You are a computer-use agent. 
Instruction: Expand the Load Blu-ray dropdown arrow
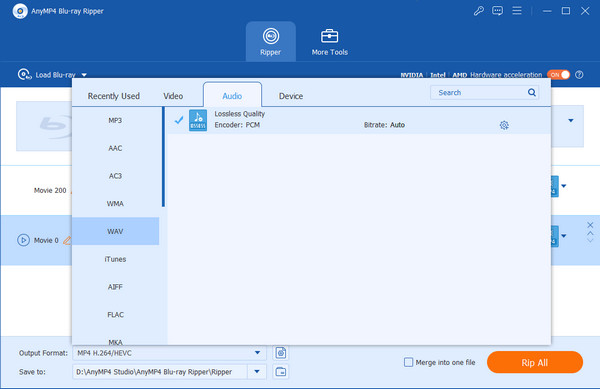tap(84, 75)
